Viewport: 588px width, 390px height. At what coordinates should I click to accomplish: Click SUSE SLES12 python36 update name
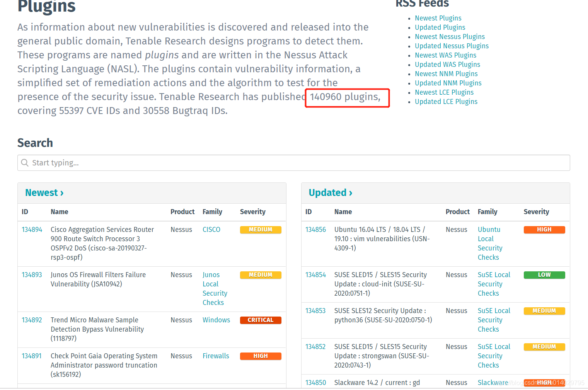(x=383, y=315)
